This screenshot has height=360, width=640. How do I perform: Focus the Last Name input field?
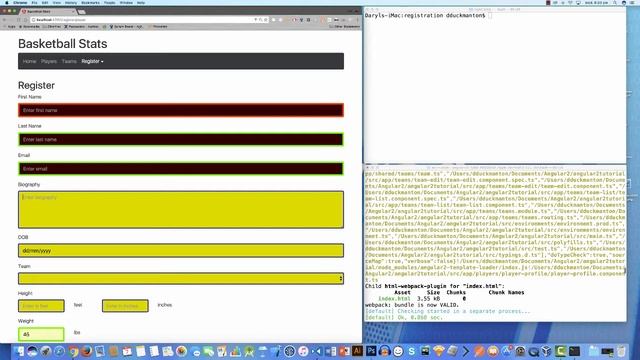[181, 140]
